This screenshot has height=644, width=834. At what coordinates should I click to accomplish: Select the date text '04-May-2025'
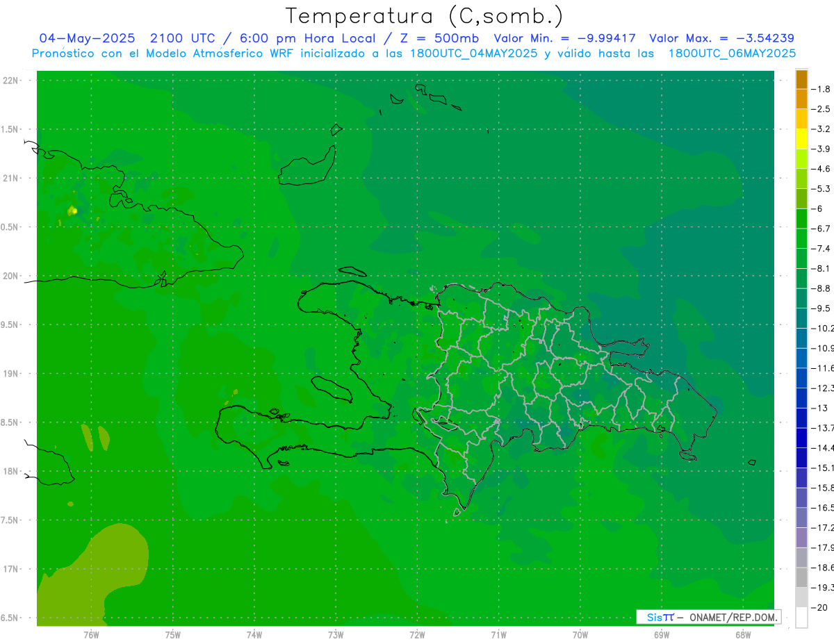[88, 38]
